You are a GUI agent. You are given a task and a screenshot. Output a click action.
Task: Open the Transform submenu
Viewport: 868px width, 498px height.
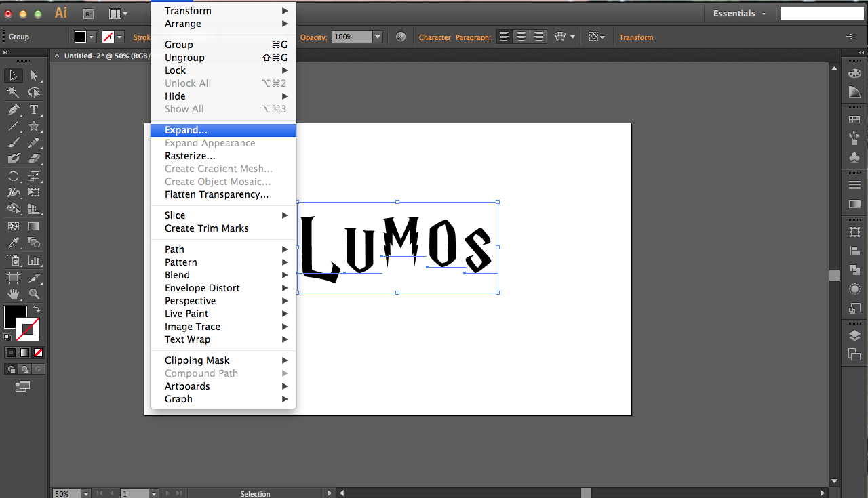point(223,11)
